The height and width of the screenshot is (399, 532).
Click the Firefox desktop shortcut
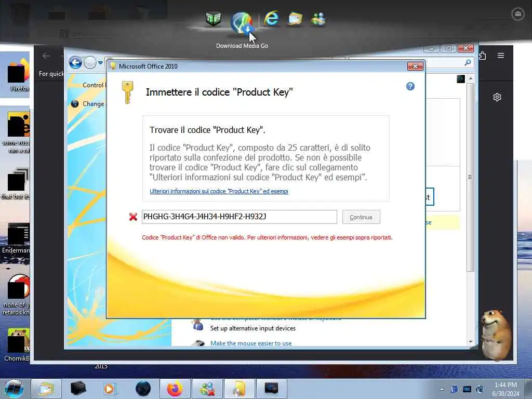pos(19,75)
